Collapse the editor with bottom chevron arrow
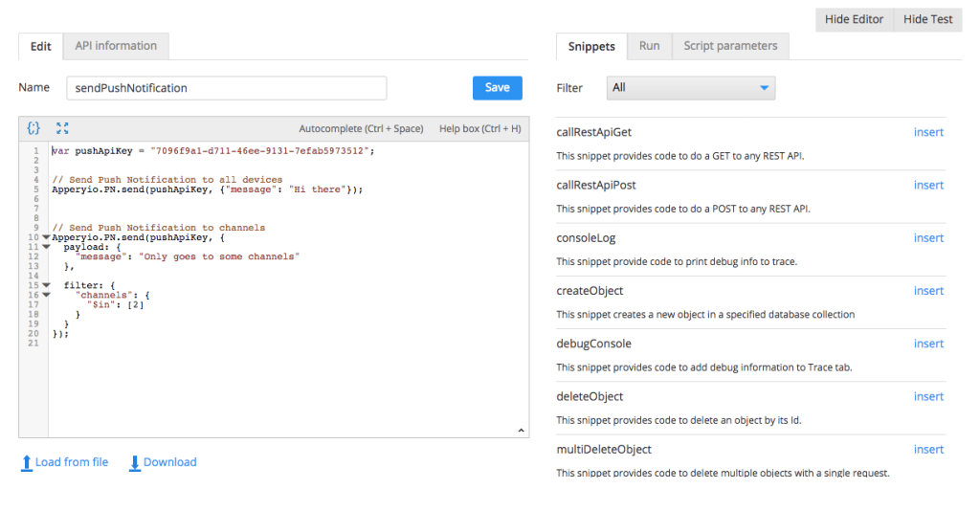 521,431
